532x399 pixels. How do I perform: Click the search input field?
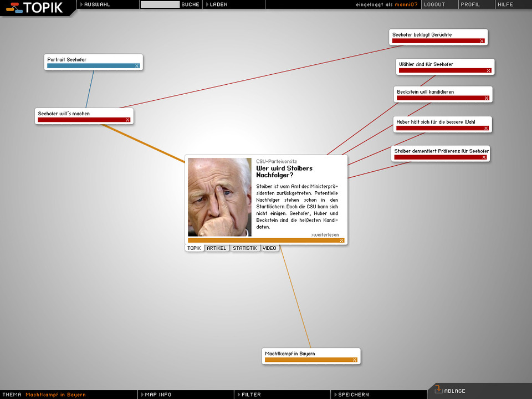(x=160, y=4)
